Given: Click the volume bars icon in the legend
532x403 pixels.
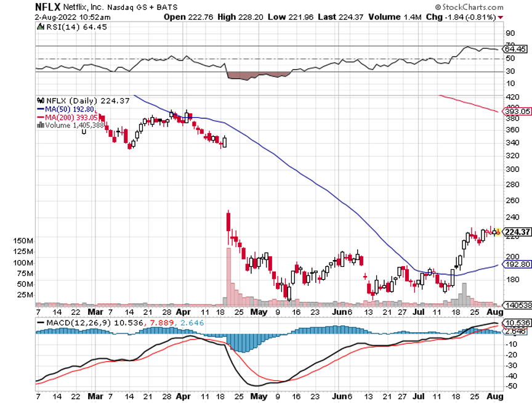Looking at the screenshot, I should 41,125.
